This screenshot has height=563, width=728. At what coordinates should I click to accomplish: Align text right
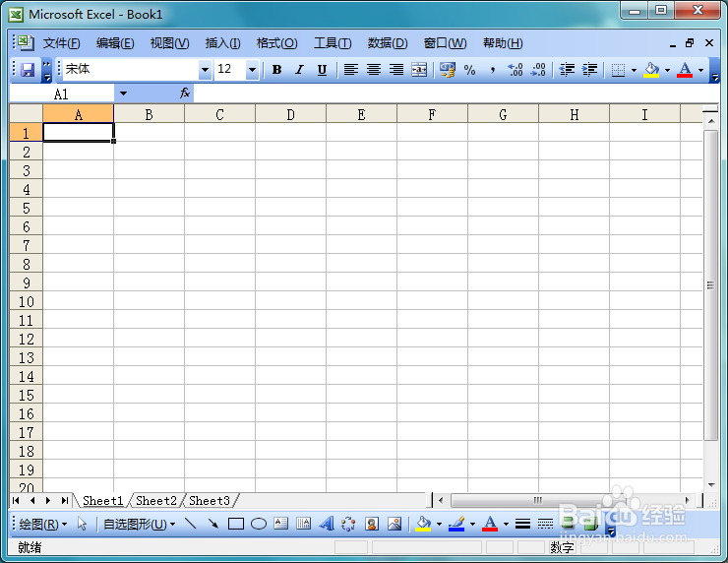(x=396, y=70)
